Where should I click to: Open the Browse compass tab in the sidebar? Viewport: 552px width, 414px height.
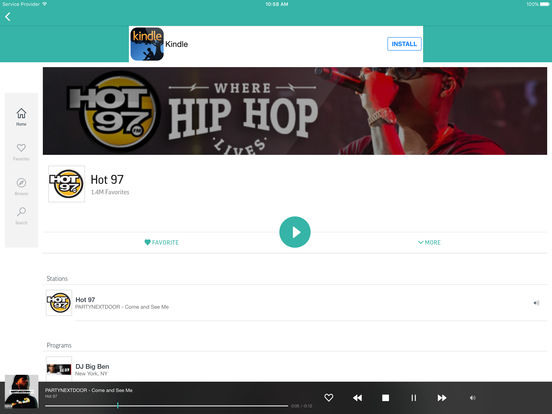coord(21,187)
